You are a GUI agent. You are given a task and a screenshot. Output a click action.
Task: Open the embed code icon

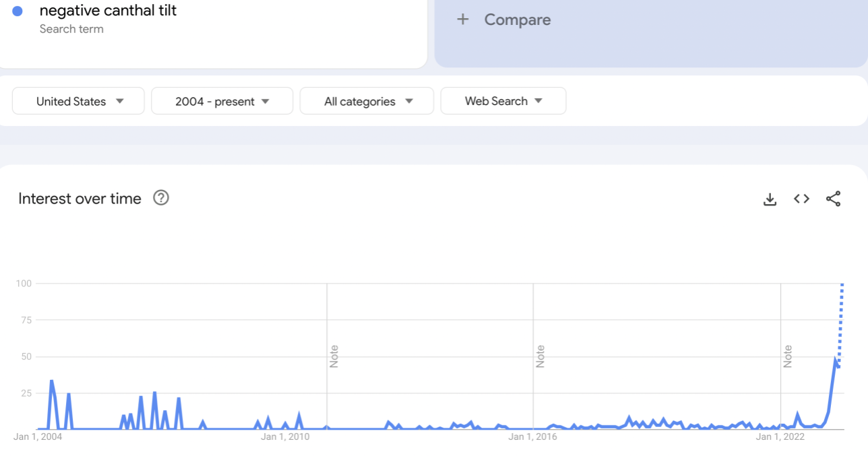tap(801, 199)
